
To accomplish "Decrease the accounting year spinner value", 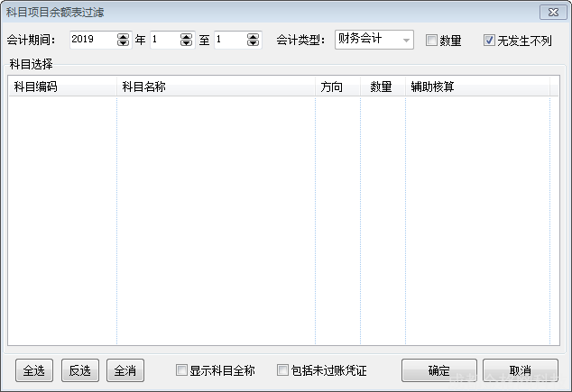I will point(124,43).
